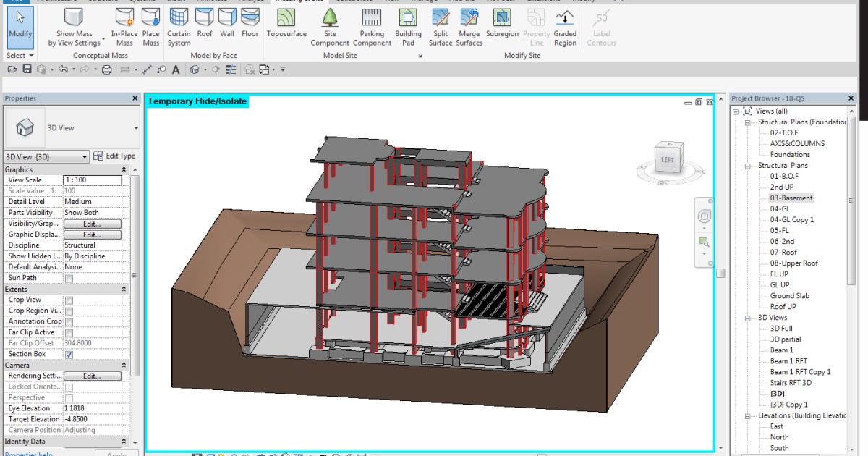Toggle the Far Clip Active checkbox

pyautogui.click(x=67, y=332)
